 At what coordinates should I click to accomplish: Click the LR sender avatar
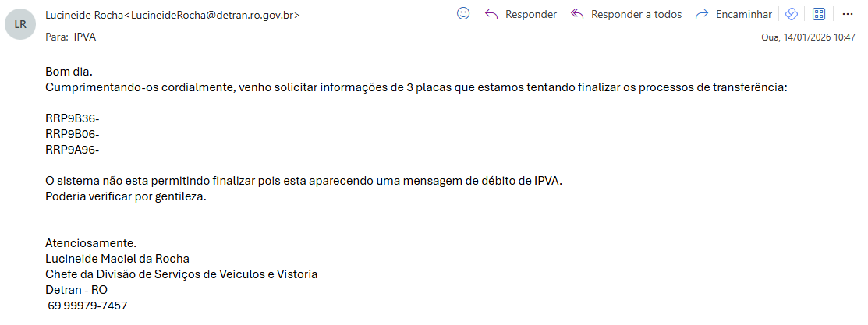[20, 24]
